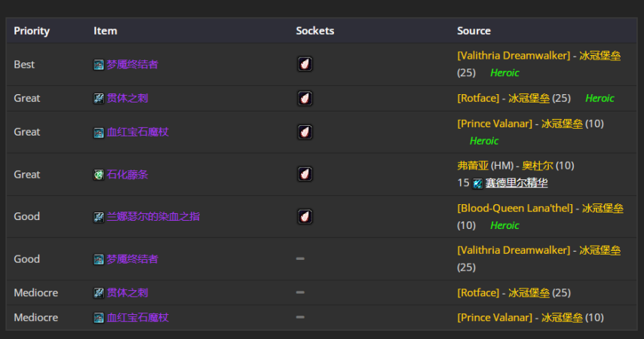
Task: Click the 石化藤条 item icon
Action: [x=99, y=175]
